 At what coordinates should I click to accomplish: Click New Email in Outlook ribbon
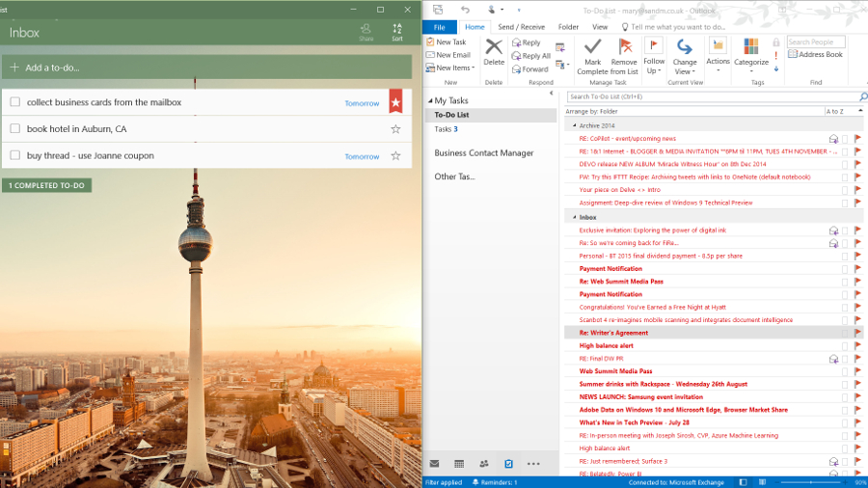(x=448, y=55)
